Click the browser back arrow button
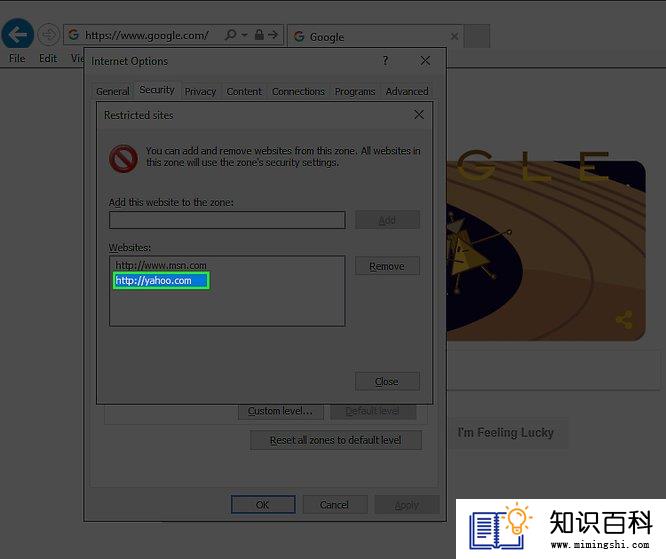Viewport: 666px width, 559px height. tap(17, 34)
